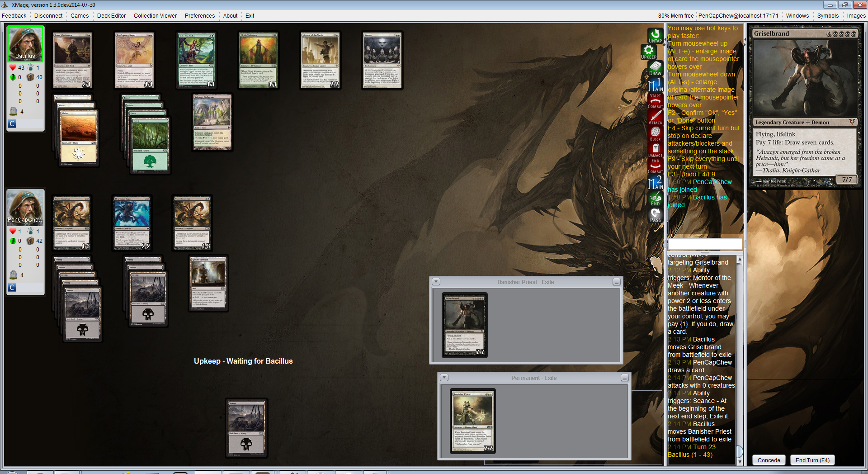Open the Collection Viewer
This screenshot has width=868, height=474.
click(x=155, y=15)
